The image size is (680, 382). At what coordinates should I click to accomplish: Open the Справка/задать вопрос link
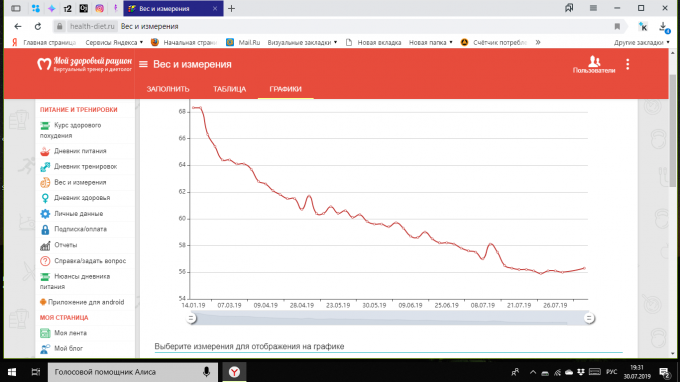click(90, 261)
